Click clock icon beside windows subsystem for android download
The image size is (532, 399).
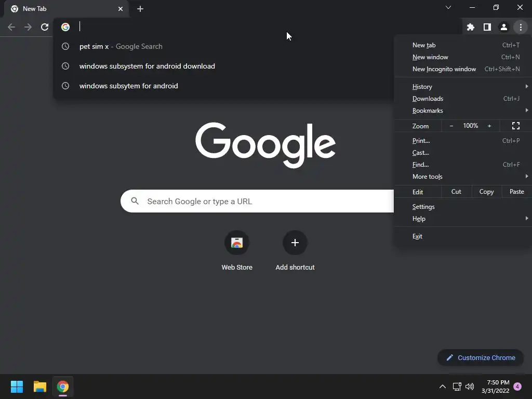pos(65,66)
